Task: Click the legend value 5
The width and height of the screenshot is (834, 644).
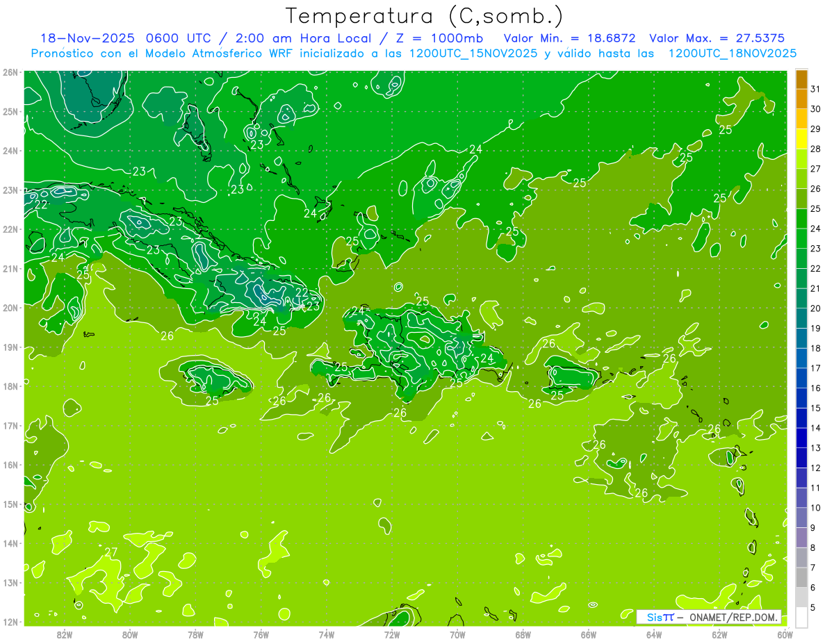Action: click(x=813, y=607)
